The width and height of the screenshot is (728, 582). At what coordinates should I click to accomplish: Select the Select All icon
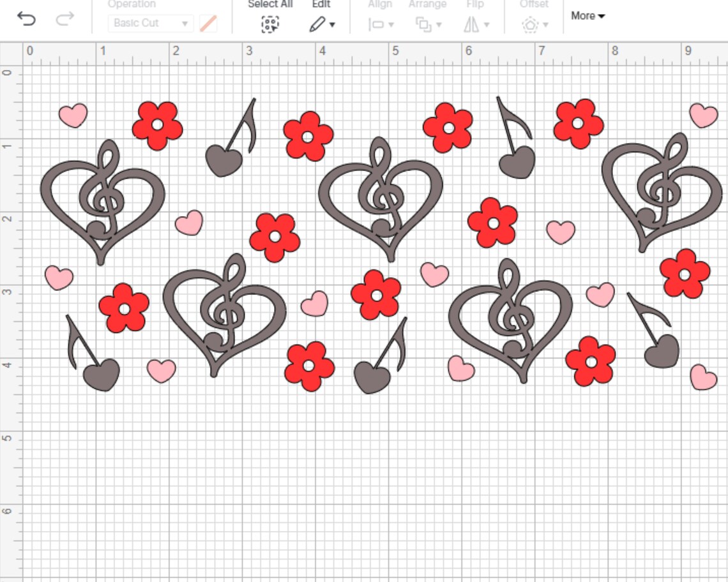coord(269,24)
